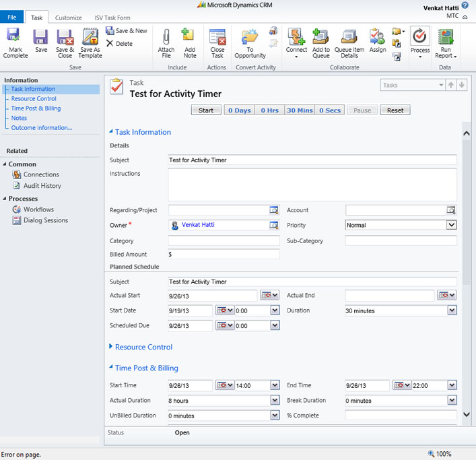Open Queue Item Details
Viewport: 476px width, 460px height.
point(349,42)
